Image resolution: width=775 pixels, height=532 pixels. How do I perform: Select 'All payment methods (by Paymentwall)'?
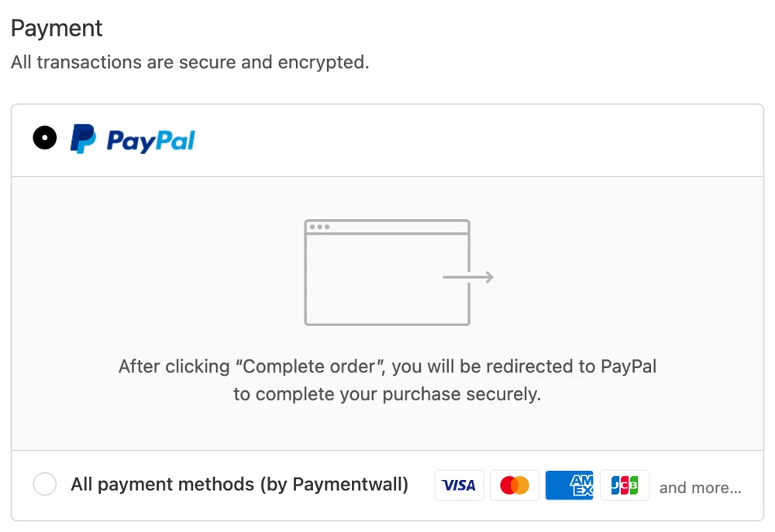coord(44,483)
